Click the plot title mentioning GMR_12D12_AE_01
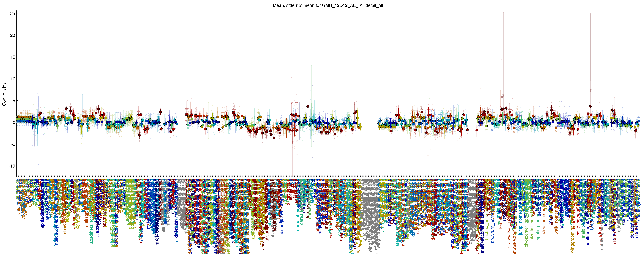The height and width of the screenshot is (254, 644). point(328,5)
